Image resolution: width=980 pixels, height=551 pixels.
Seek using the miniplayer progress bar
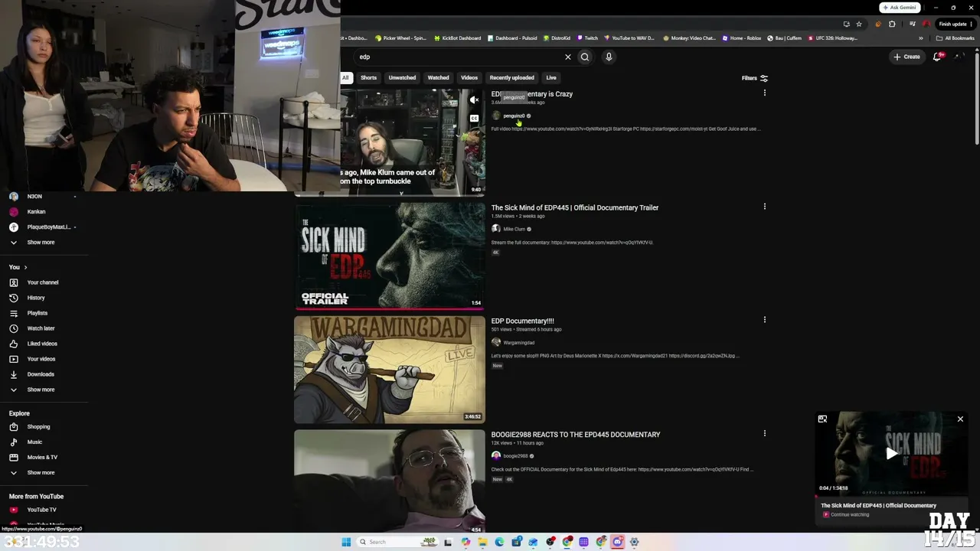click(891, 496)
